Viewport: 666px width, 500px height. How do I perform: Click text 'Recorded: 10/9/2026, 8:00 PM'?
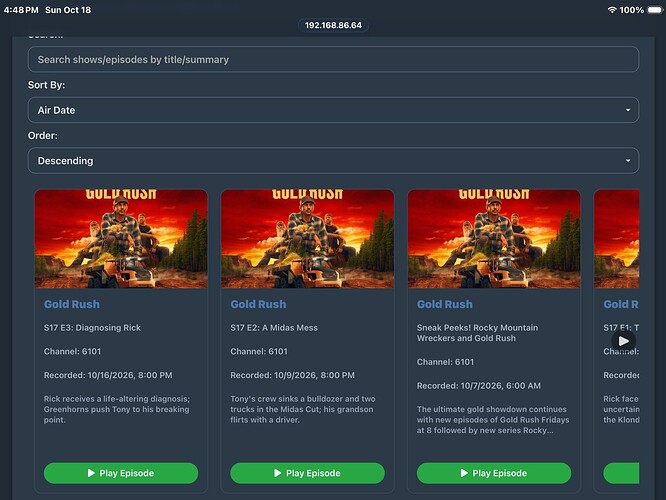292,375
